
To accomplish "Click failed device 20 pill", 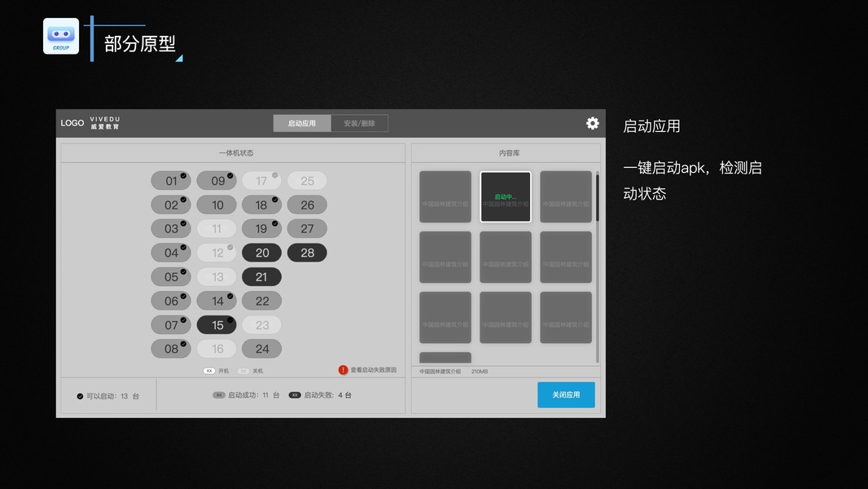I will (x=262, y=253).
